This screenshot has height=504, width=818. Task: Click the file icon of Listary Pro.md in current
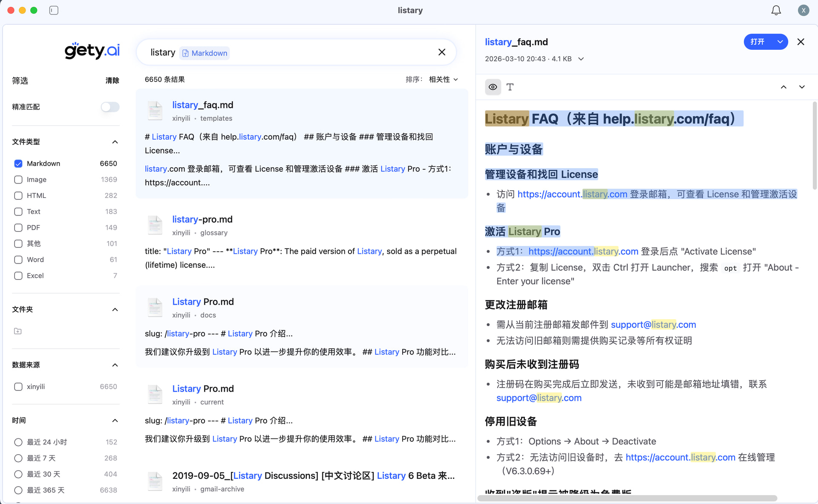pyautogui.click(x=155, y=394)
